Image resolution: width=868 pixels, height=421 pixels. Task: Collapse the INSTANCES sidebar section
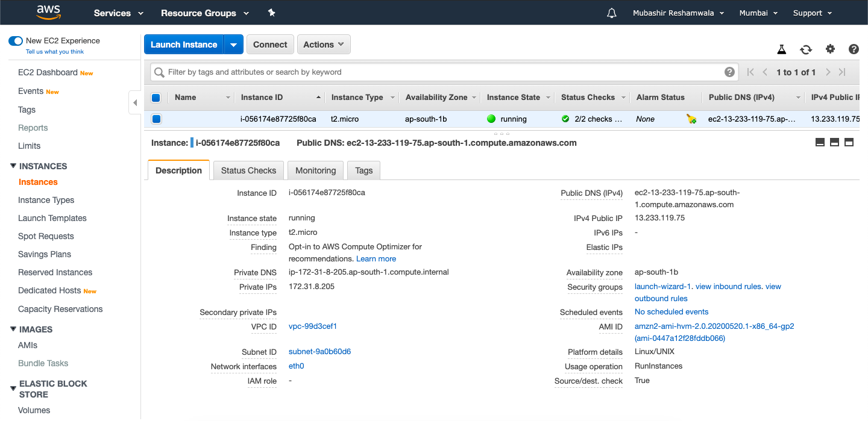pyautogui.click(x=13, y=166)
